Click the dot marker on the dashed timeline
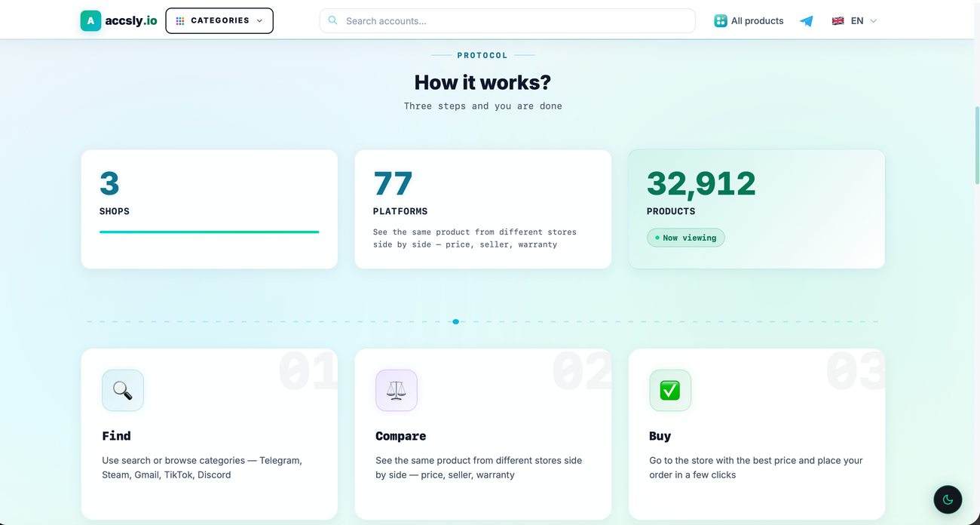The image size is (980, 525). click(455, 321)
